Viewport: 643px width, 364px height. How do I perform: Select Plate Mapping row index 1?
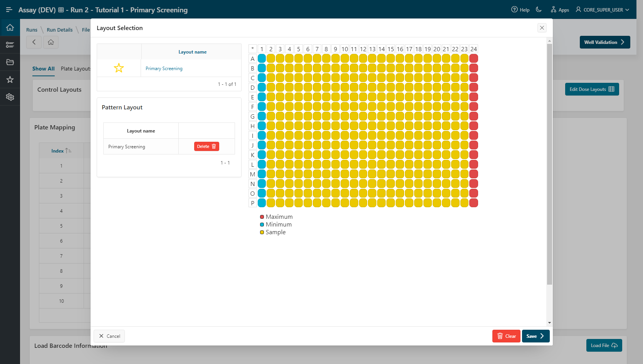point(61,166)
